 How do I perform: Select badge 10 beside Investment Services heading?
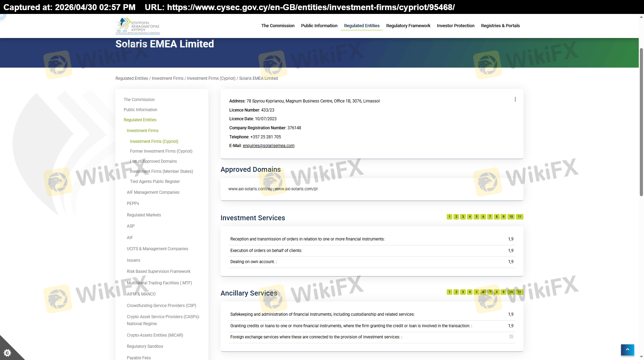(x=511, y=217)
